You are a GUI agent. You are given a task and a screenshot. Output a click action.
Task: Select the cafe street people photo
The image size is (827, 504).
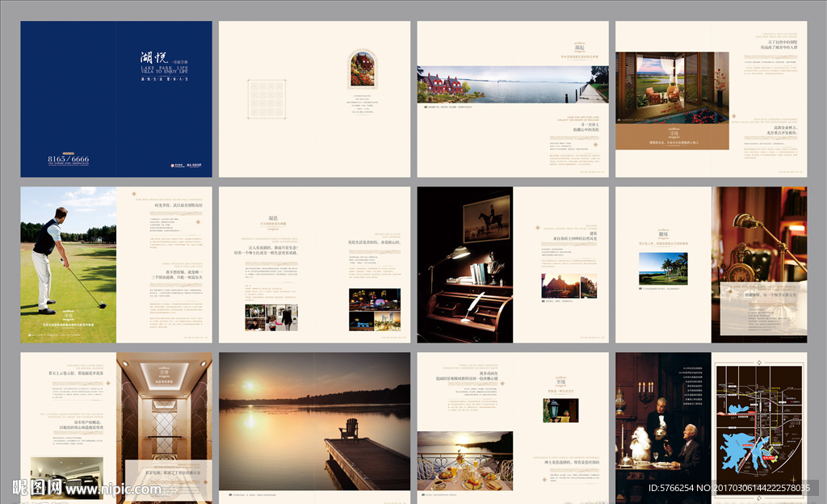tap(271, 317)
